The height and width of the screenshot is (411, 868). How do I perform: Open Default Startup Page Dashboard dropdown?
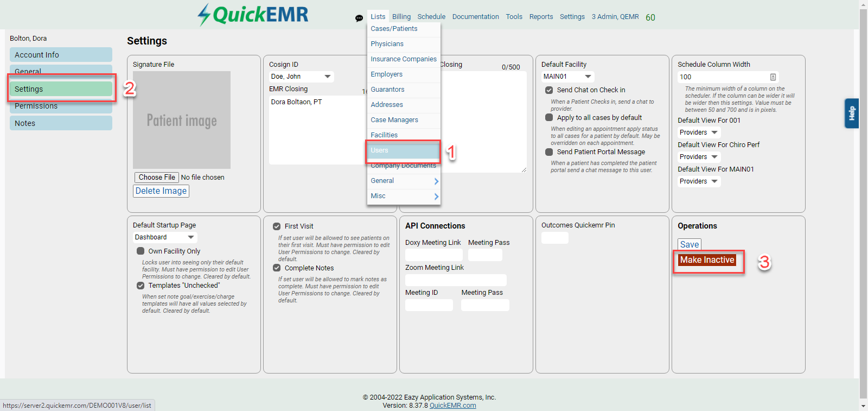(x=165, y=237)
